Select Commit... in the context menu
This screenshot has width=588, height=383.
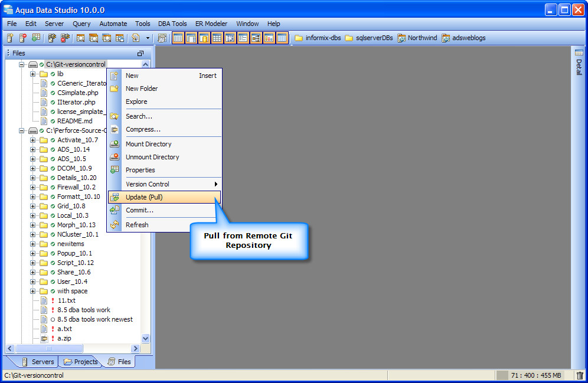click(165, 210)
